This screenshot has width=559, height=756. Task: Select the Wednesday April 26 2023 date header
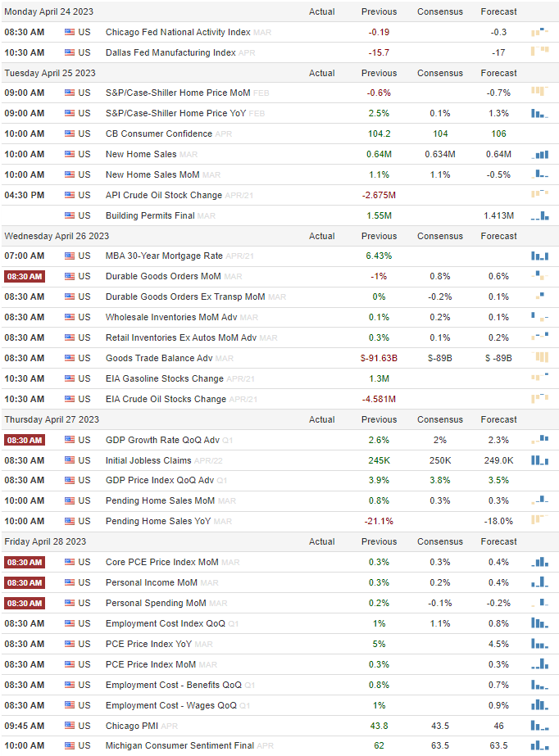(57, 236)
